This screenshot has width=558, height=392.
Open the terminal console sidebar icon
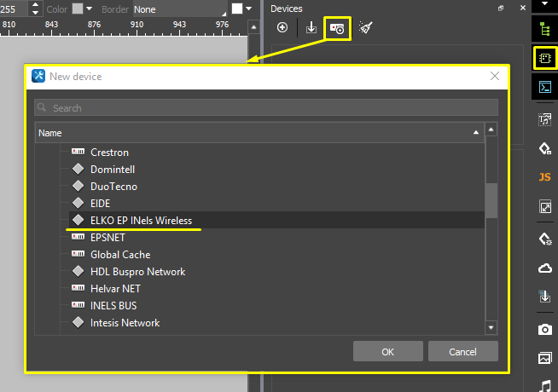coord(544,87)
